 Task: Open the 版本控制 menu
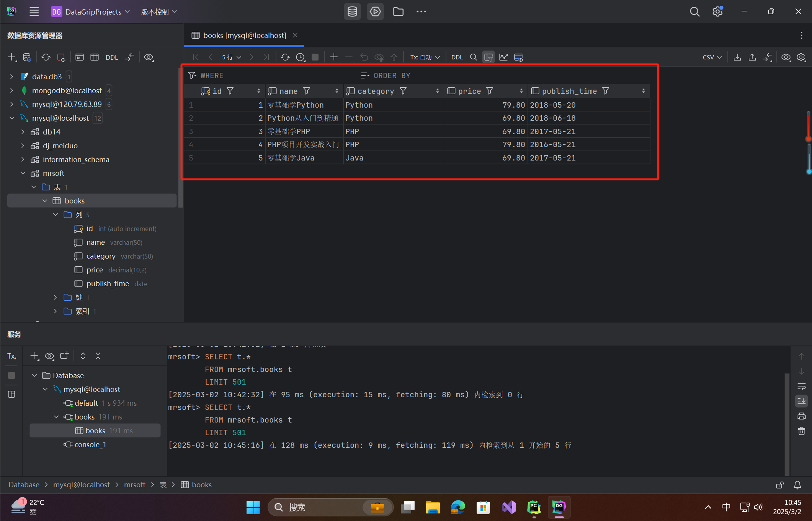pos(159,11)
